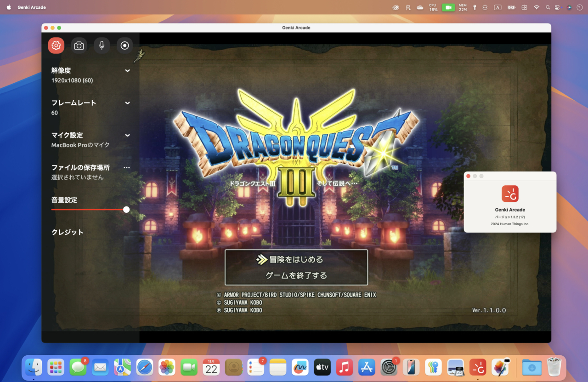This screenshot has height=382, width=588.
Task: Click the CPU 16% menu bar indicator
Action: pyautogui.click(x=433, y=7)
